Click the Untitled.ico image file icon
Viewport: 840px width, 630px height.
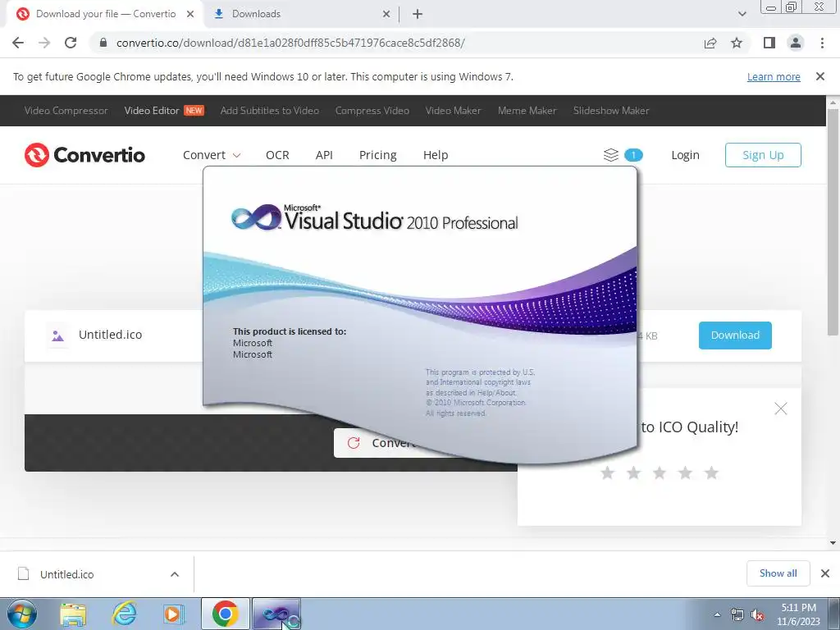pos(57,336)
